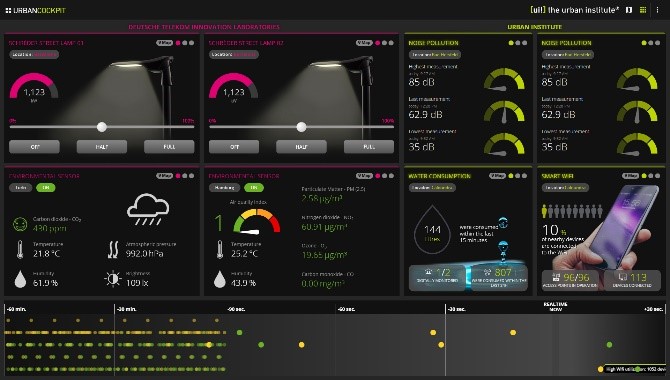670x380 pixels.
Task: Turn Street Lamp 01 OFF
Action: pos(35,147)
